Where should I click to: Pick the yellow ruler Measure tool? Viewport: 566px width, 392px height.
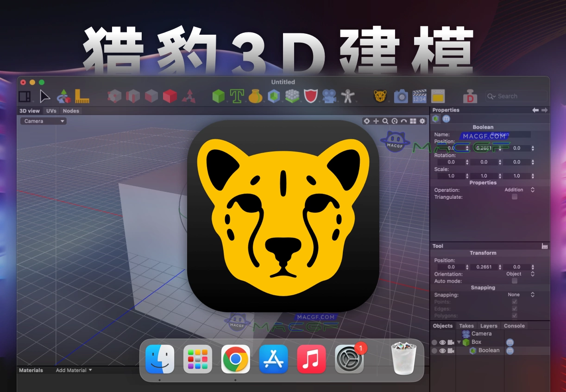tap(82, 96)
